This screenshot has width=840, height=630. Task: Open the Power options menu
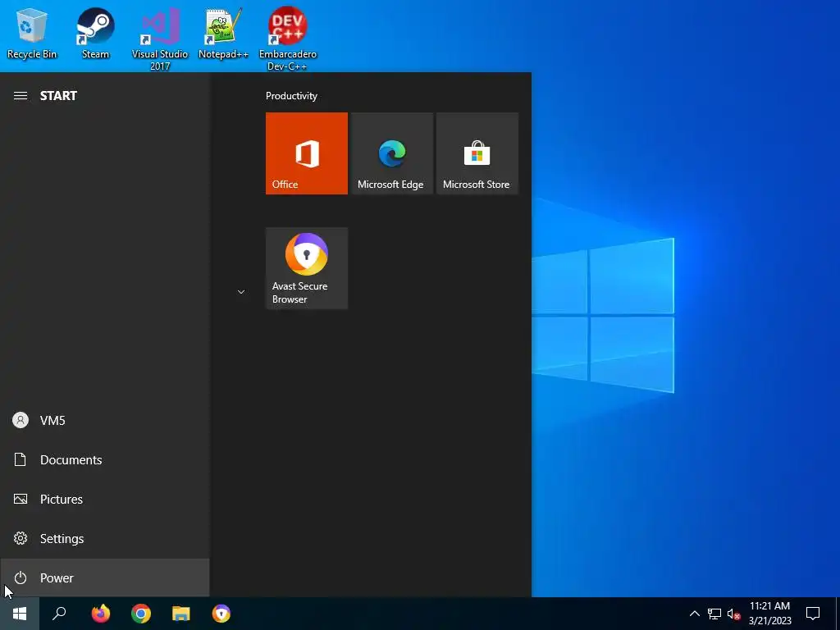coord(105,577)
